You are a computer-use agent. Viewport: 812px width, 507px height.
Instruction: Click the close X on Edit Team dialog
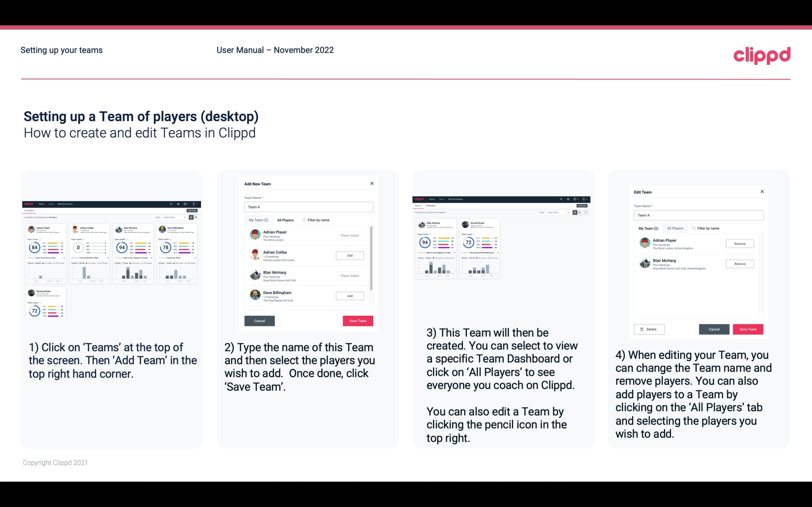tap(762, 192)
